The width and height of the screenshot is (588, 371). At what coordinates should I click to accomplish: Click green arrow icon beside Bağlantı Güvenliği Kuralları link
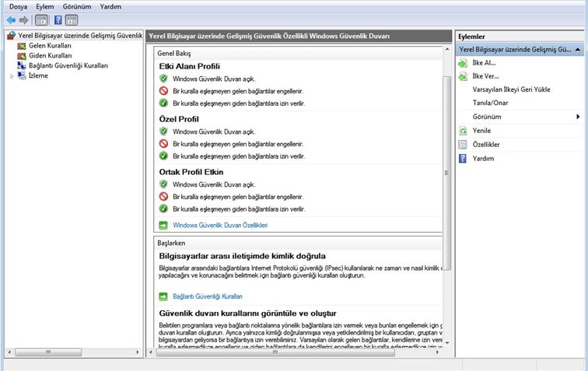click(163, 296)
